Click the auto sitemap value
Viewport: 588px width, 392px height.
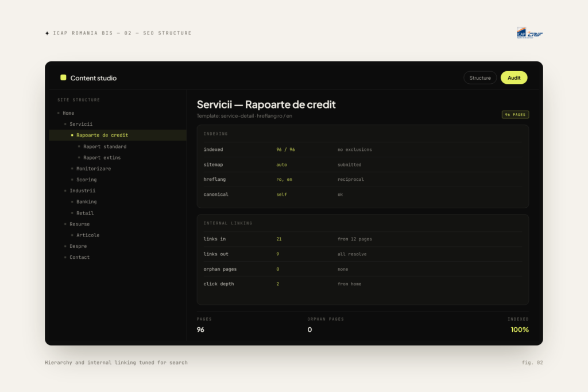point(281,165)
